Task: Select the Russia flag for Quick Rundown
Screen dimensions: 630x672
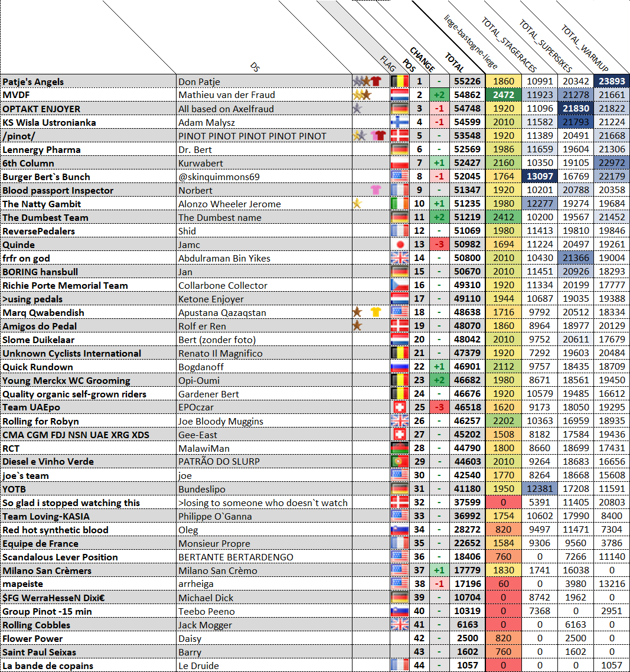Action: tap(399, 367)
